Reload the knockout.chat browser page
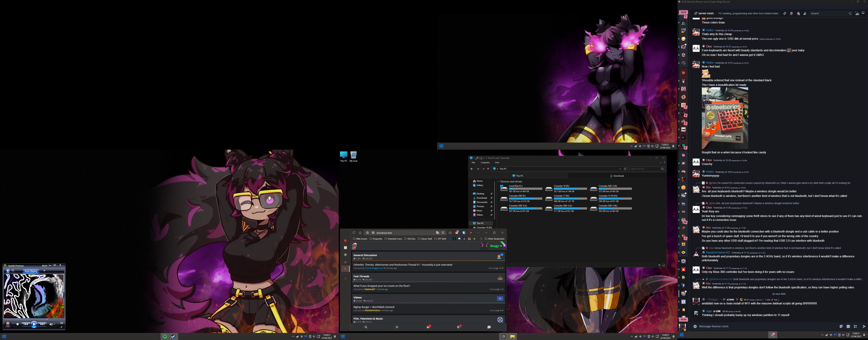 tap(354, 233)
